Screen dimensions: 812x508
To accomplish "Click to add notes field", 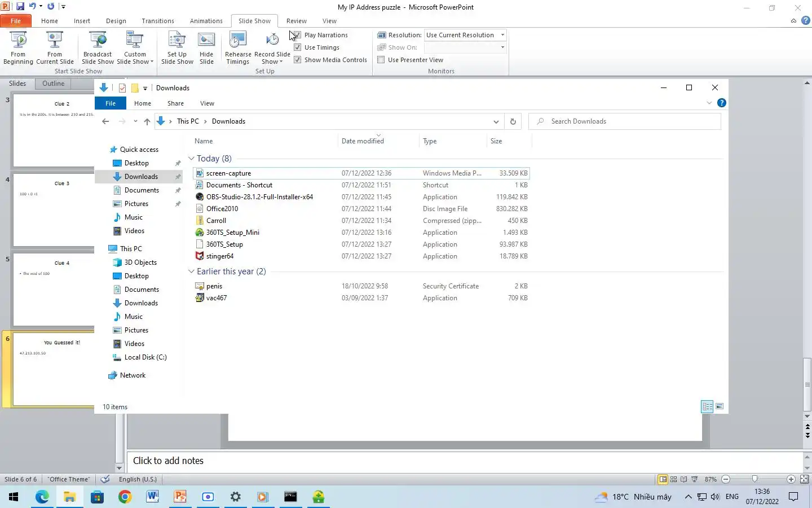I will (465, 461).
